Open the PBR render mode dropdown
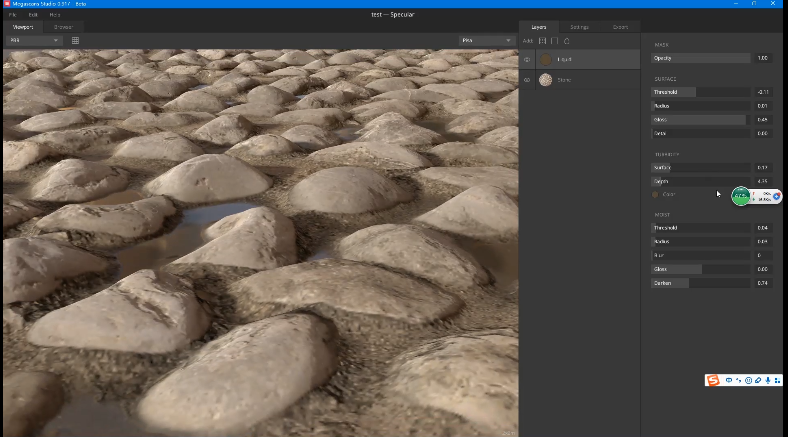 (x=33, y=40)
